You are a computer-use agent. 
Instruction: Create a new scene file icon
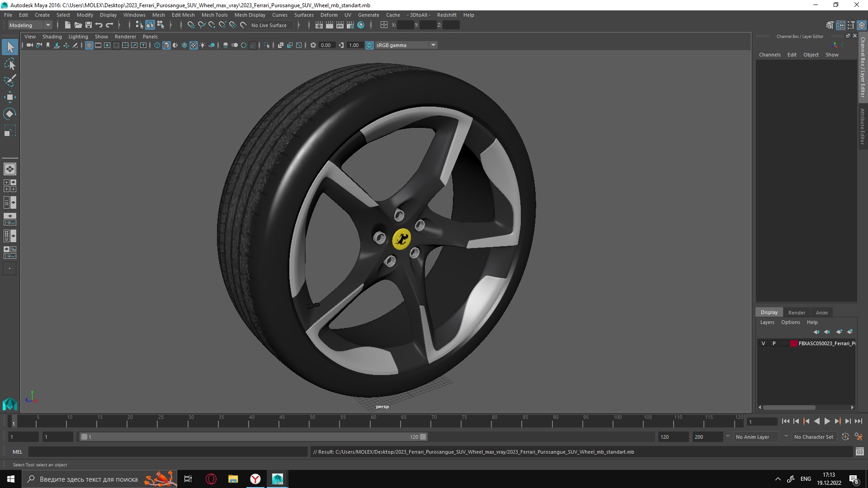pos(67,25)
